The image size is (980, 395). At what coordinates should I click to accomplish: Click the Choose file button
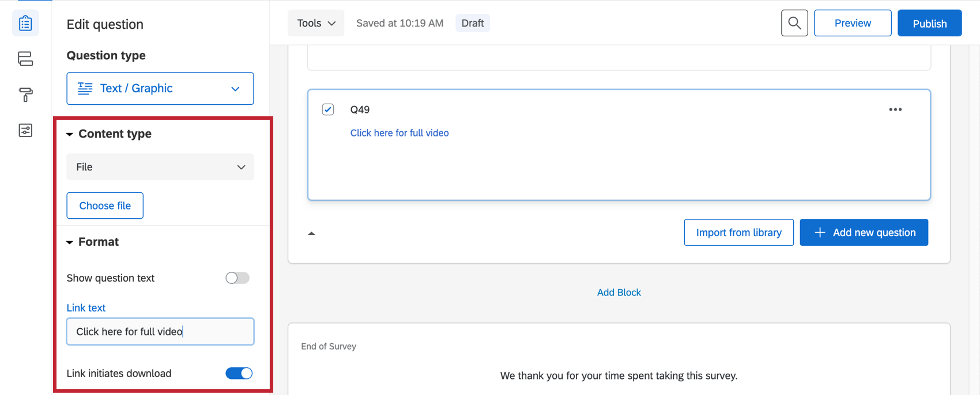[x=105, y=206]
